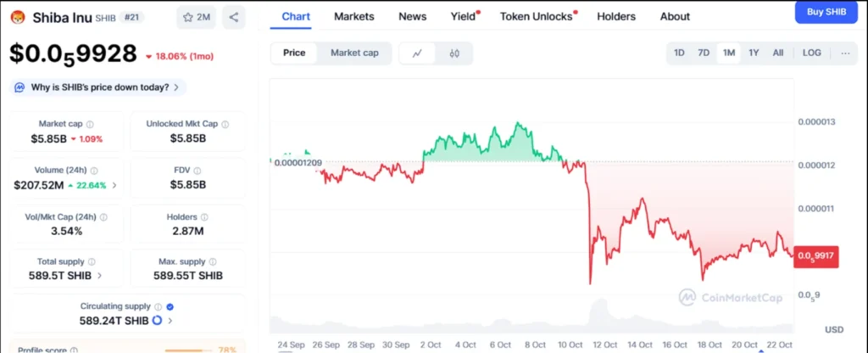868x353 pixels.
Task: Click the Shiba Inu coin logo
Action: [x=18, y=17]
